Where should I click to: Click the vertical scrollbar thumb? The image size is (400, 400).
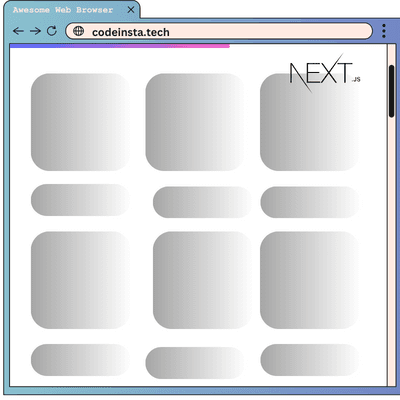pyautogui.click(x=392, y=91)
